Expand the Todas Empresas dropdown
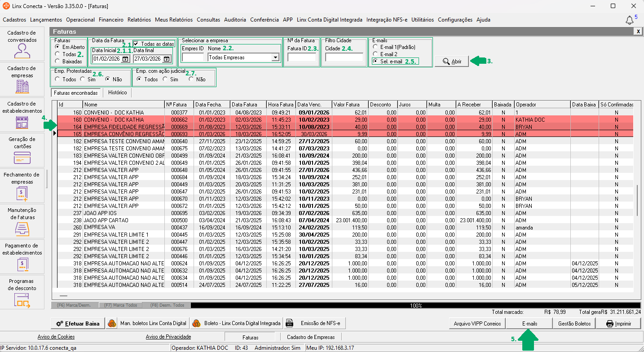644x352 pixels. [275, 57]
